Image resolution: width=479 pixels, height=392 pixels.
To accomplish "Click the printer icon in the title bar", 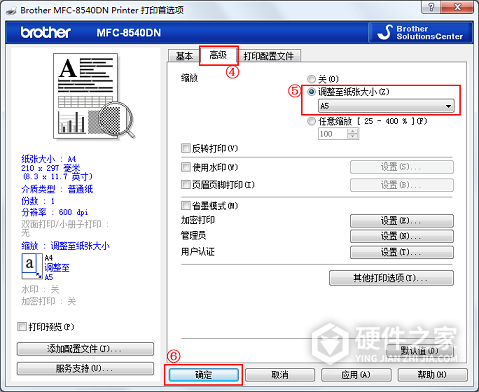I will (11, 11).
